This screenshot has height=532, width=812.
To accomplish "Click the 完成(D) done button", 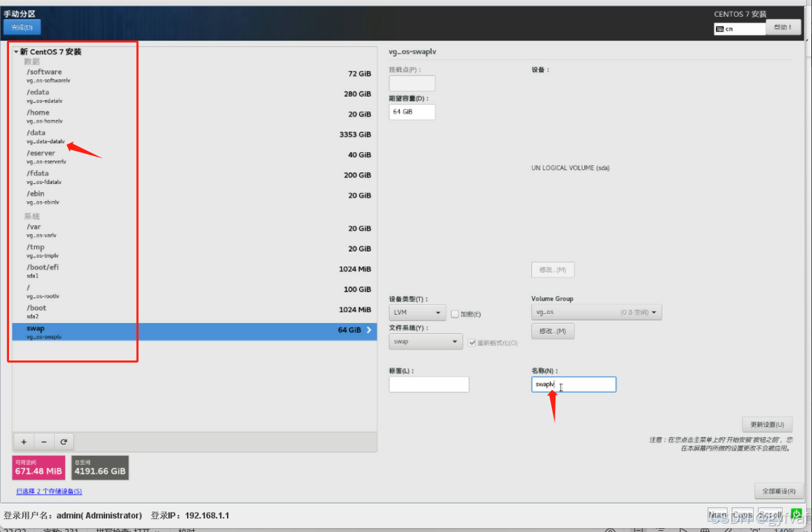I will click(23, 27).
